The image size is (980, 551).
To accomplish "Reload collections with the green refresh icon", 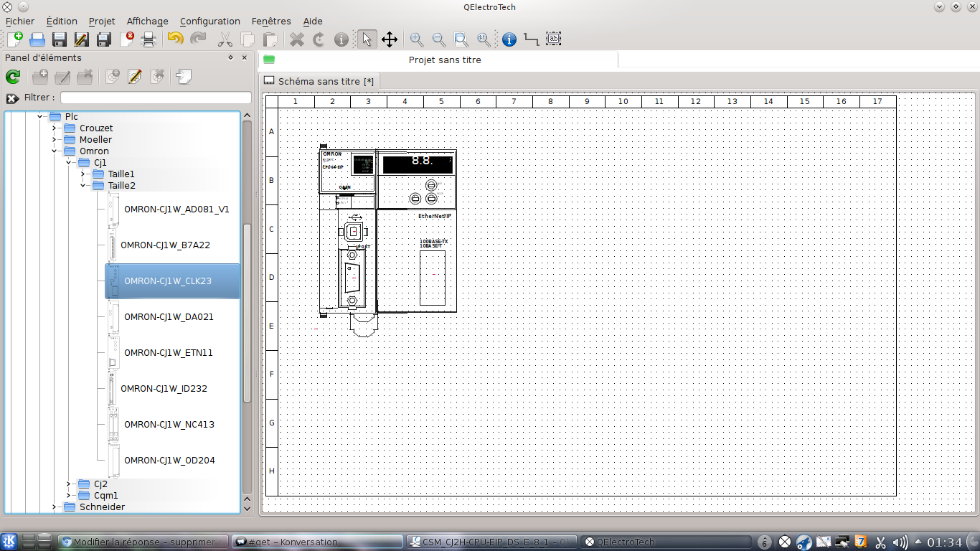I will click(13, 77).
